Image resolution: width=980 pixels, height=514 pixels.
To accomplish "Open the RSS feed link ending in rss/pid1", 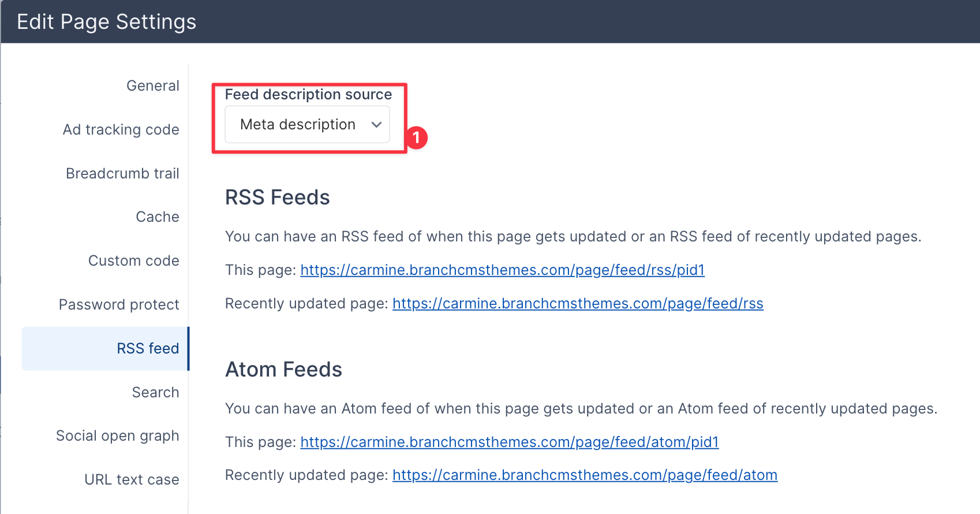I will click(x=503, y=270).
